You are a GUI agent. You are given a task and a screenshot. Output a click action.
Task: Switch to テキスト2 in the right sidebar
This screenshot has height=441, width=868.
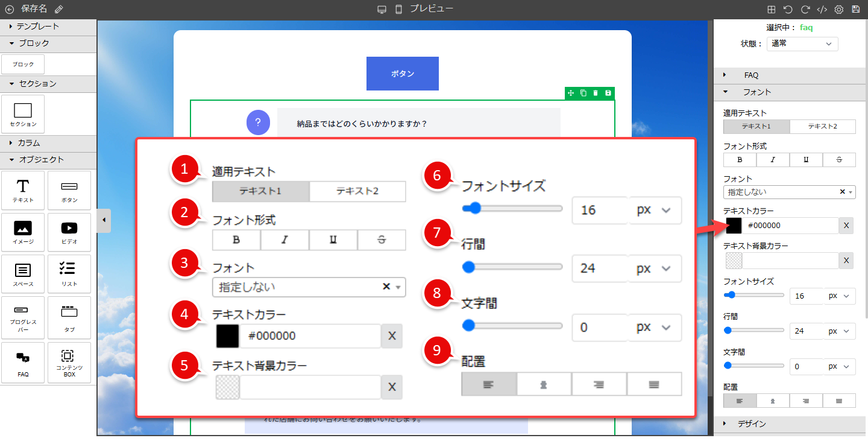click(x=822, y=126)
